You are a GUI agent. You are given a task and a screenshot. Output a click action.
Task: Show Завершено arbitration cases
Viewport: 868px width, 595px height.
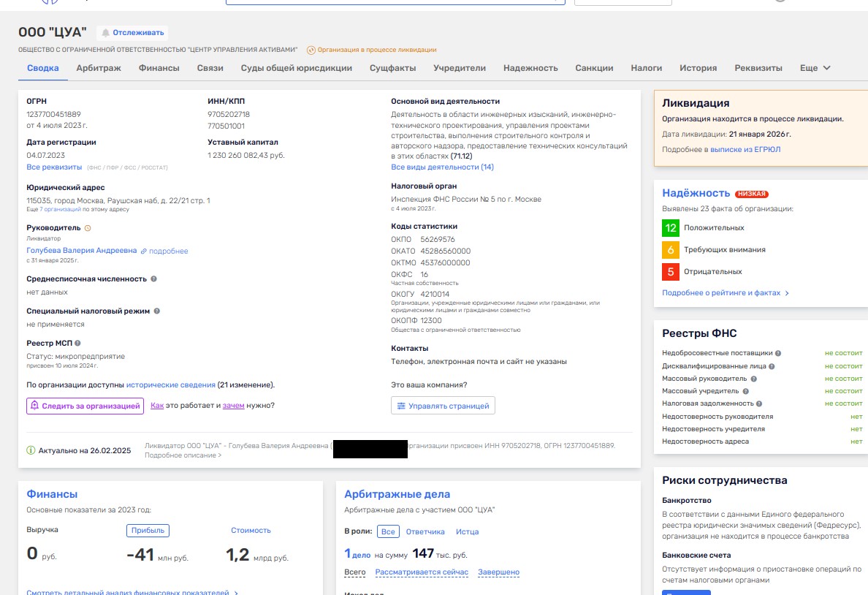(499, 572)
